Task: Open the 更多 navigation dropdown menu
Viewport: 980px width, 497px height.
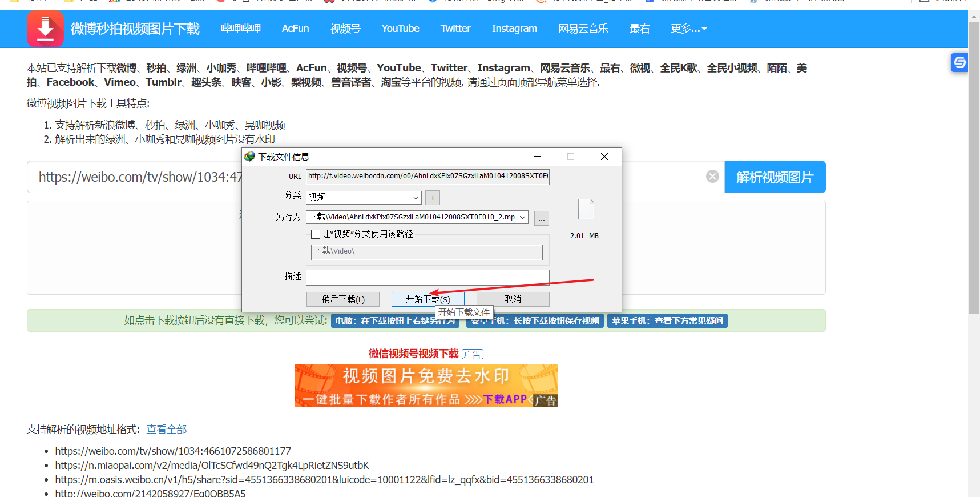Action: (688, 29)
